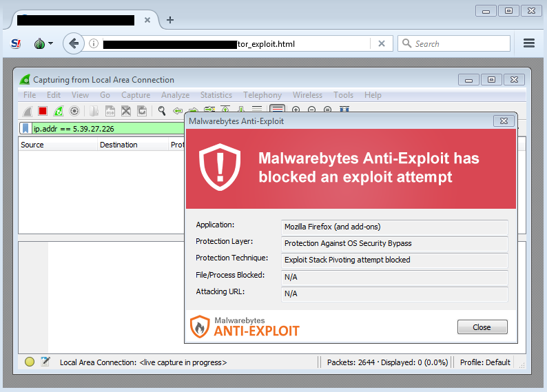Click the Profile: Default status text
The width and height of the screenshot is (547, 392).
click(485, 362)
